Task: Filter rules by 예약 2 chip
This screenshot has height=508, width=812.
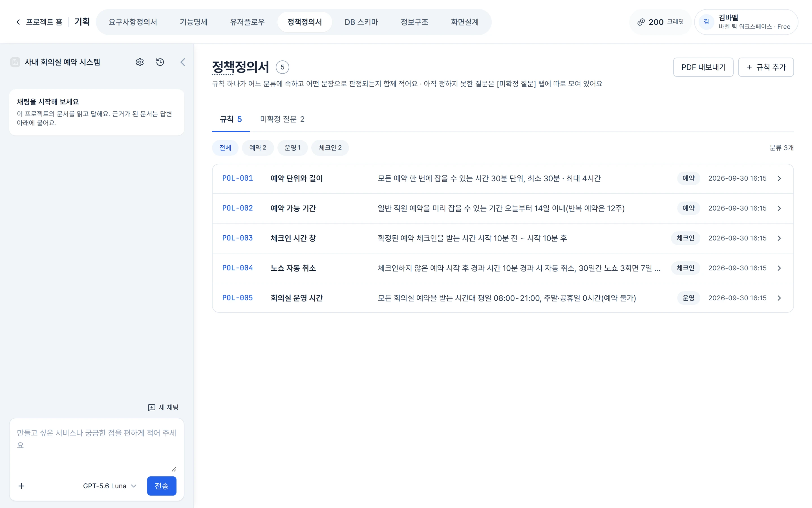Action: [258, 148]
